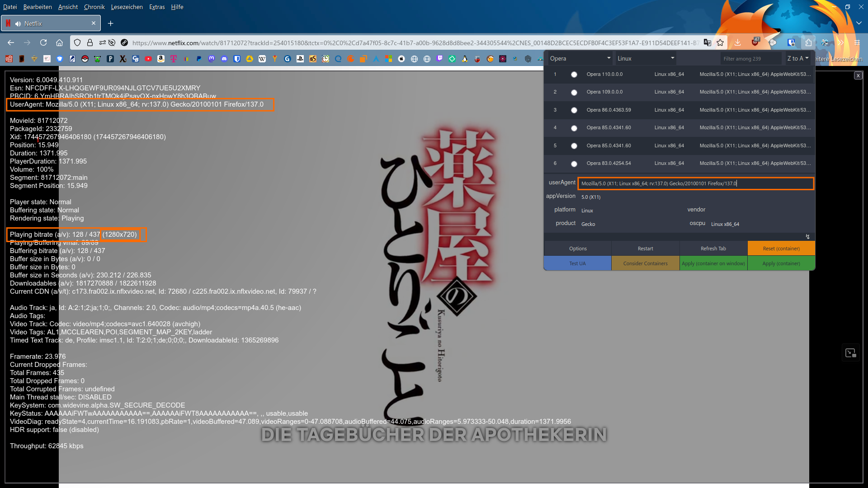Click the home button icon
The height and width of the screenshot is (488, 868).
[59, 42]
